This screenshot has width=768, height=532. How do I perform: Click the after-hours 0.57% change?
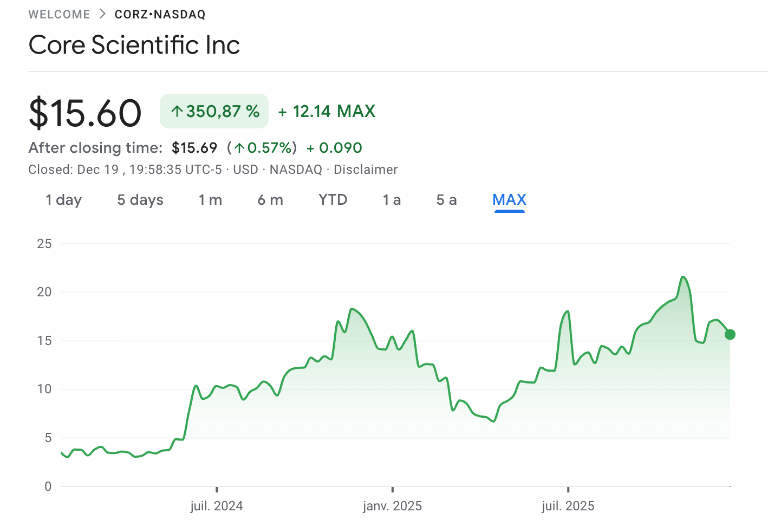coord(262,148)
